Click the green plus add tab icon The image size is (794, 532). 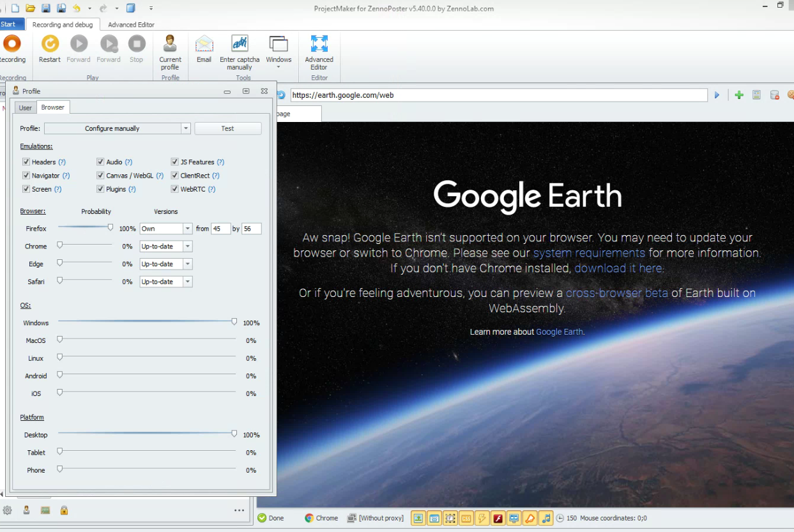tap(739, 95)
